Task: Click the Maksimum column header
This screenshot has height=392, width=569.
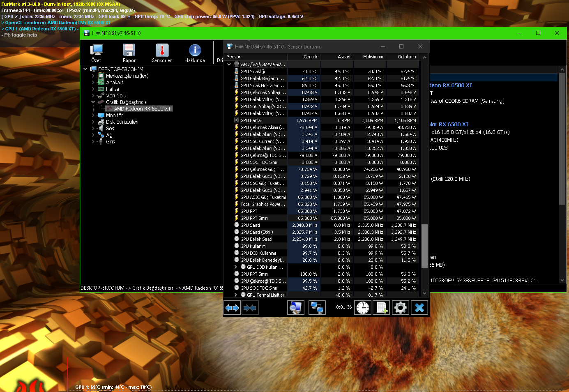Action: (x=370, y=57)
